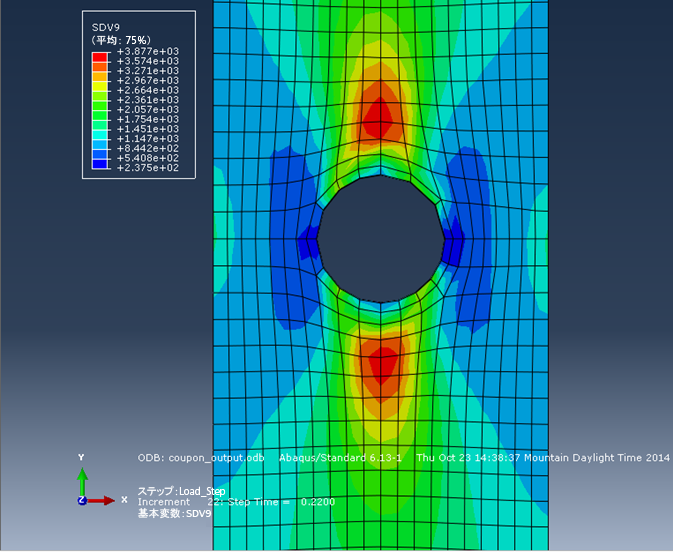Select the orange legend color band
This screenshot has height=552, width=673.
point(100,76)
